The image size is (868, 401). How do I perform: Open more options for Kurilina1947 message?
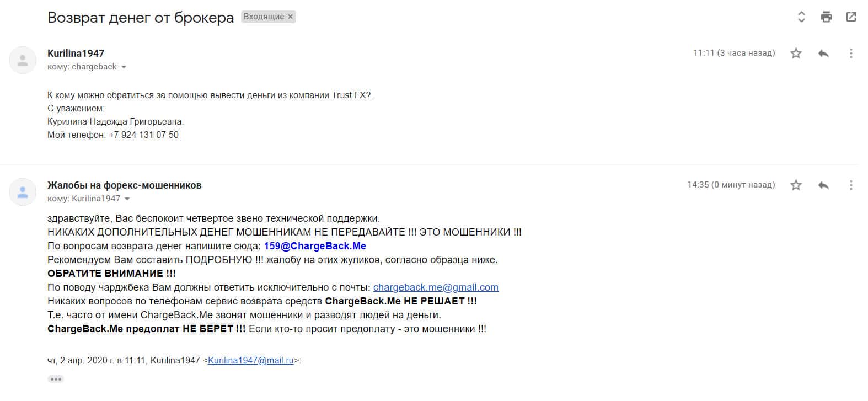(851, 53)
